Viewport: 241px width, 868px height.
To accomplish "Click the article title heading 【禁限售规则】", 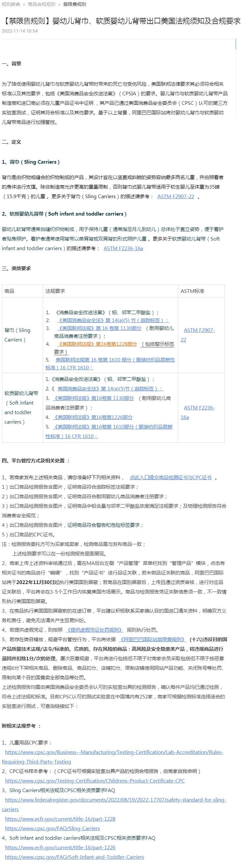I will click(121, 21).
